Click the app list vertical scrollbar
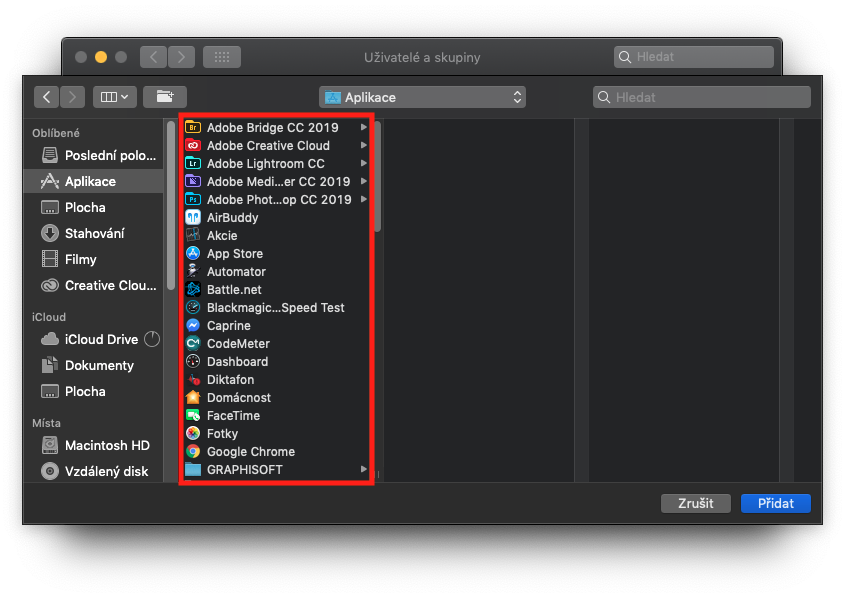The height and width of the screenshot is (598, 845). point(378,177)
